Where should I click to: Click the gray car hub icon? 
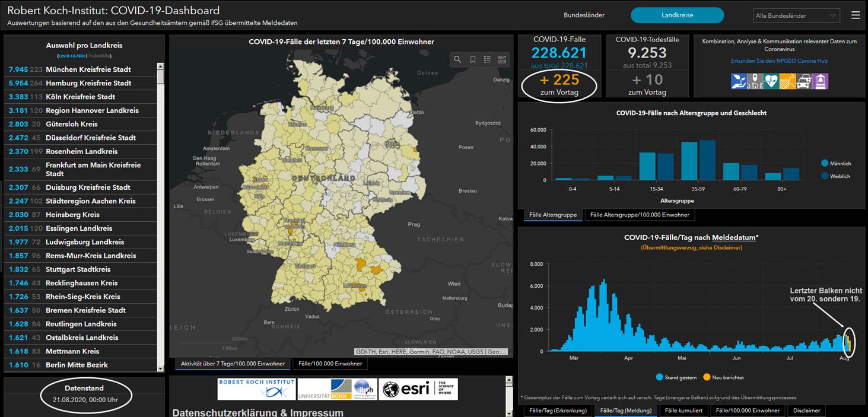(x=803, y=81)
